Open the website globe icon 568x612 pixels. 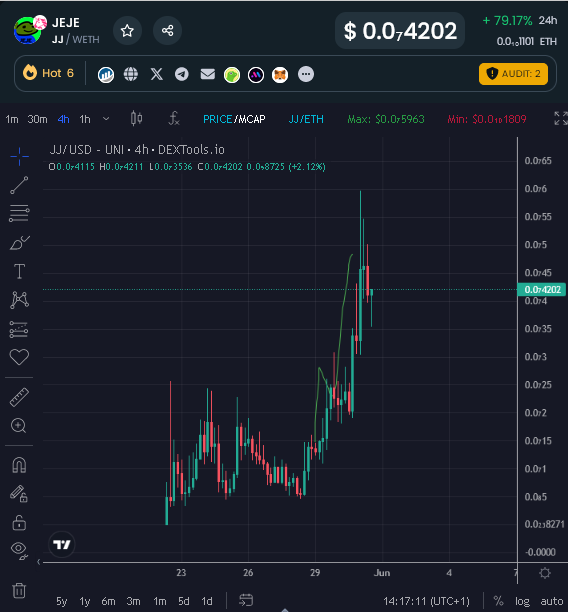pos(131,74)
